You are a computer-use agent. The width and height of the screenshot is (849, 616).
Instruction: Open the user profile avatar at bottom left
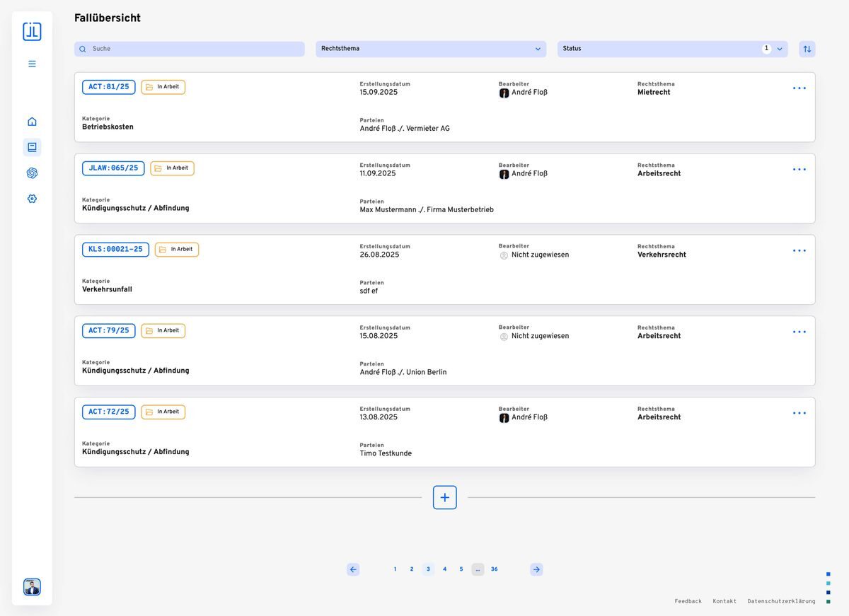click(32, 587)
